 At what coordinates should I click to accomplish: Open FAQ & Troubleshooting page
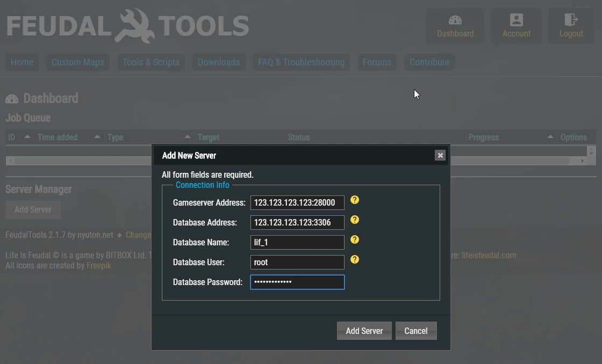coord(301,62)
